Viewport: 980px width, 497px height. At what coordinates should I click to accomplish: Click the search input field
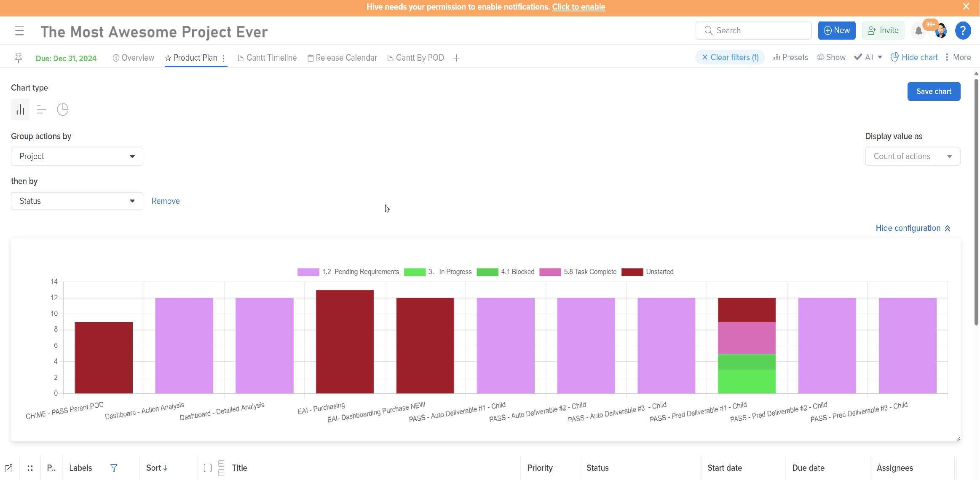[753, 30]
